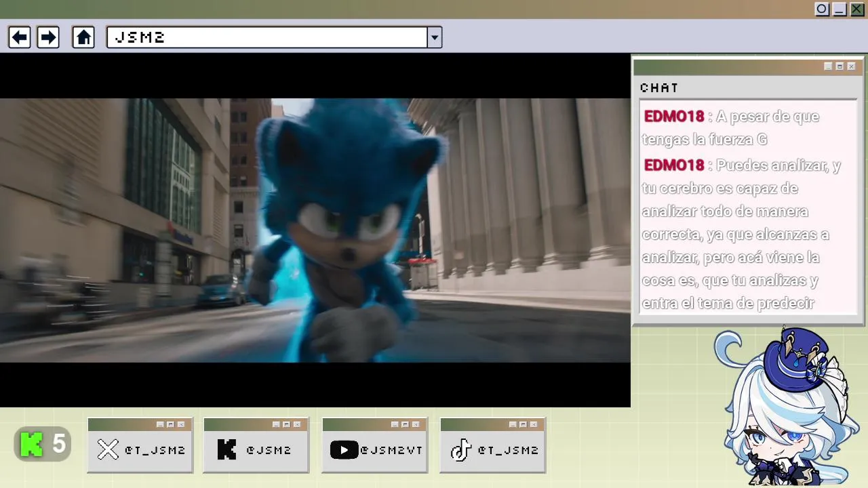Select the viewer count number 5
This screenshot has height=488, width=868.
click(x=59, y=445)
